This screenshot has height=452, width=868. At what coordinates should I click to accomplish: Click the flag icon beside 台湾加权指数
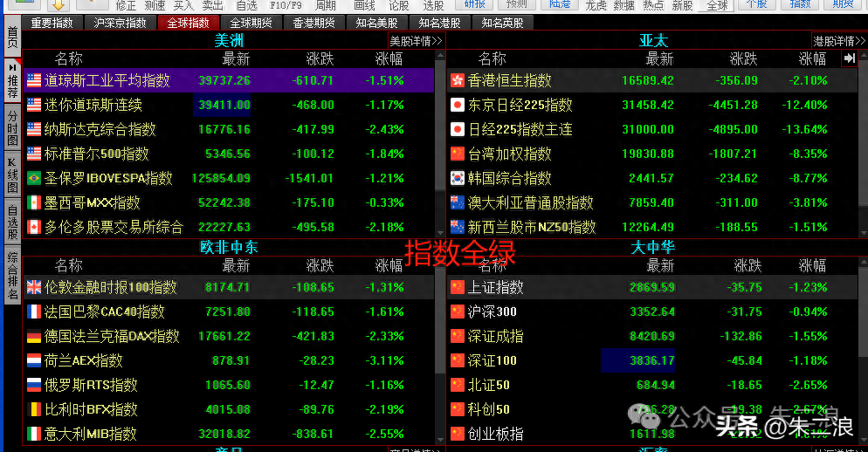[x=458, y=154]
